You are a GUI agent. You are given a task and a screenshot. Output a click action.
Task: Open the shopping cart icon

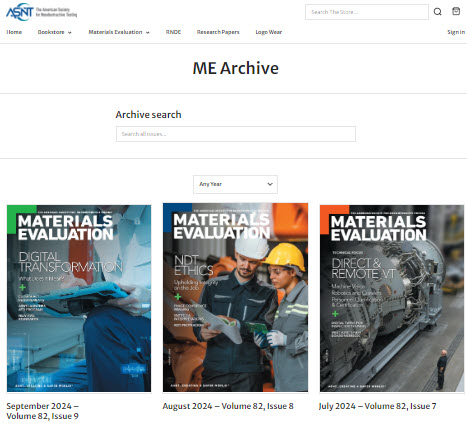tap(456, 11)
